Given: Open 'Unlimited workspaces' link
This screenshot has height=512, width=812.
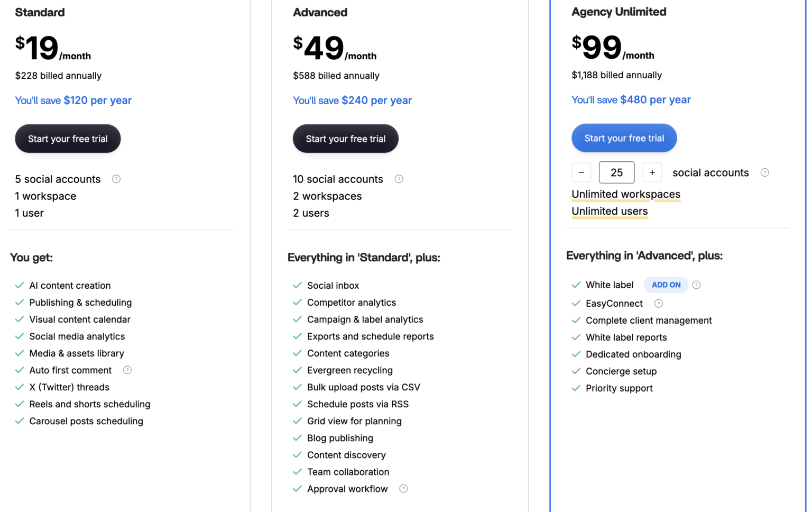Looking at the screenshot, I should pyautogui.click(x=625, y=194).
